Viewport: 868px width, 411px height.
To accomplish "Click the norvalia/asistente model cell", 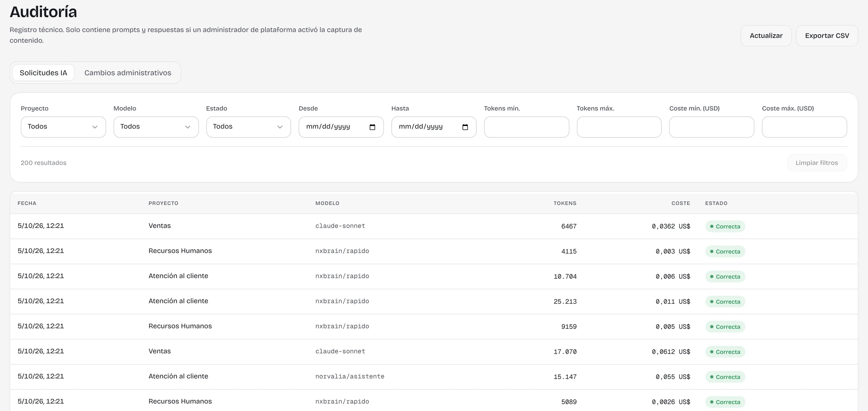I will [x=350, y=376].
